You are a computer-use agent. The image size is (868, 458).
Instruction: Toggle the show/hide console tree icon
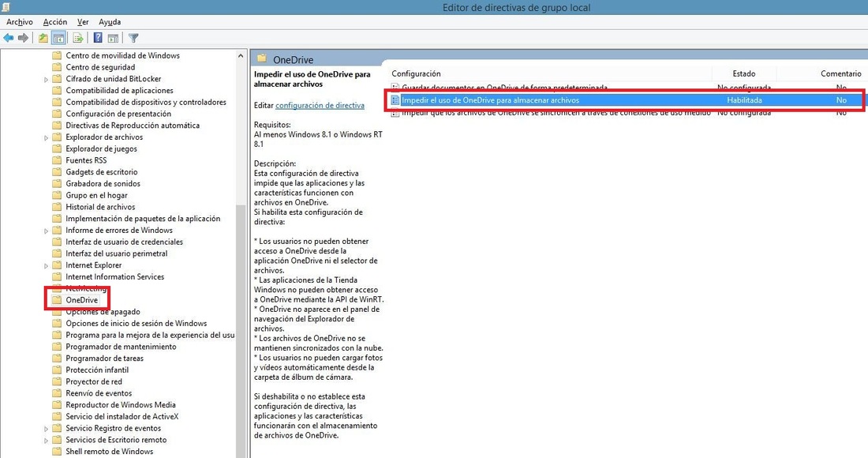pyautogui.click(x=58, y=38)
